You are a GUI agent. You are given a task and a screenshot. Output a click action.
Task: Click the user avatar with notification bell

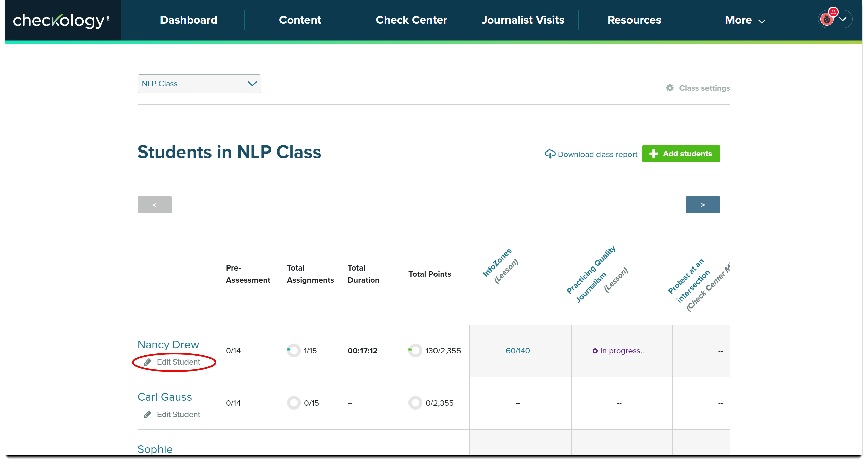tap(827, 19)
